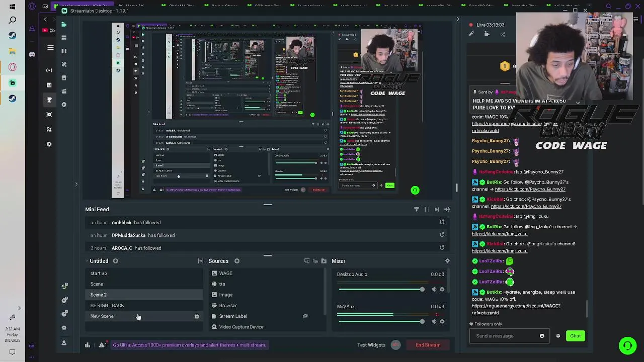Viewport: 644px width, 362px height.
Task: Adjust the Mic/Aux volume slider
Action: click(381, 321)
